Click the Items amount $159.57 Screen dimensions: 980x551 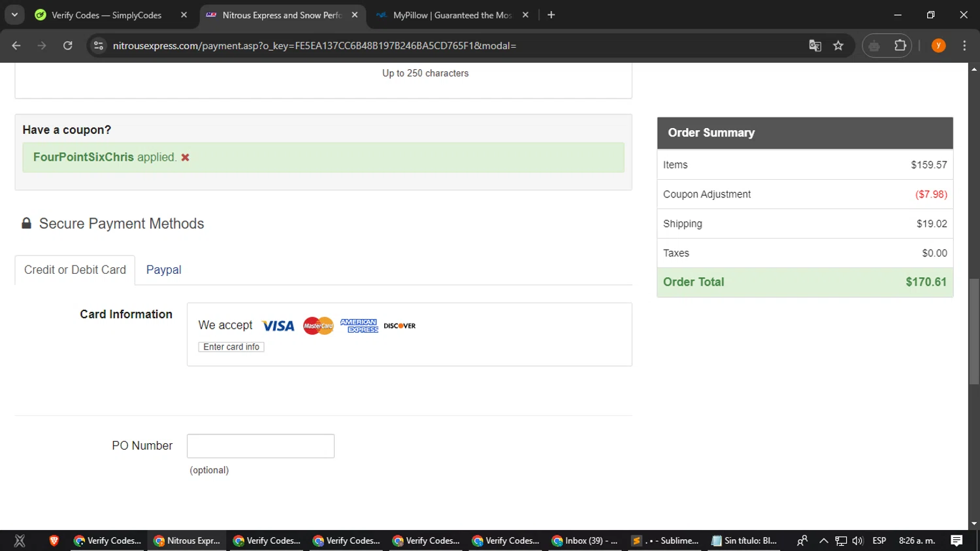point(929,165)
